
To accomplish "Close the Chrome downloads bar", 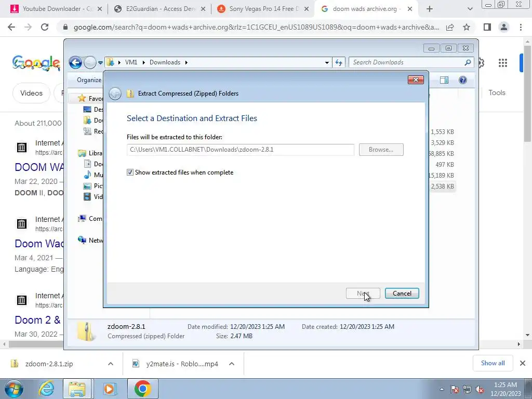I will [523, 363].
